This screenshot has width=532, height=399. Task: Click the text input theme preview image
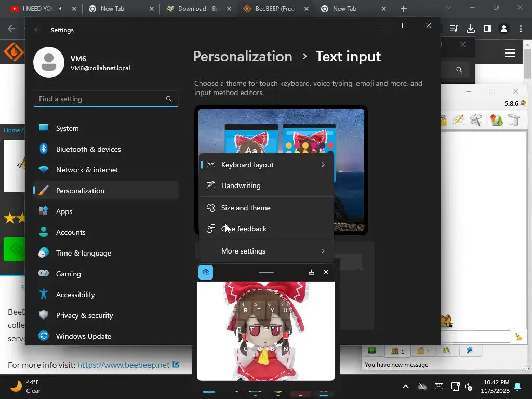281,170
